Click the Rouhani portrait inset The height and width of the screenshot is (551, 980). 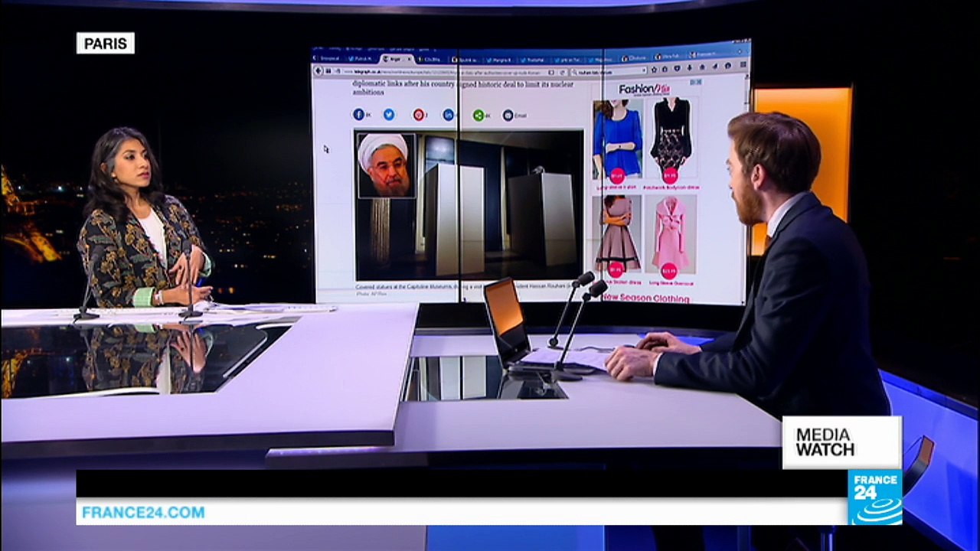tap(387, 166)
